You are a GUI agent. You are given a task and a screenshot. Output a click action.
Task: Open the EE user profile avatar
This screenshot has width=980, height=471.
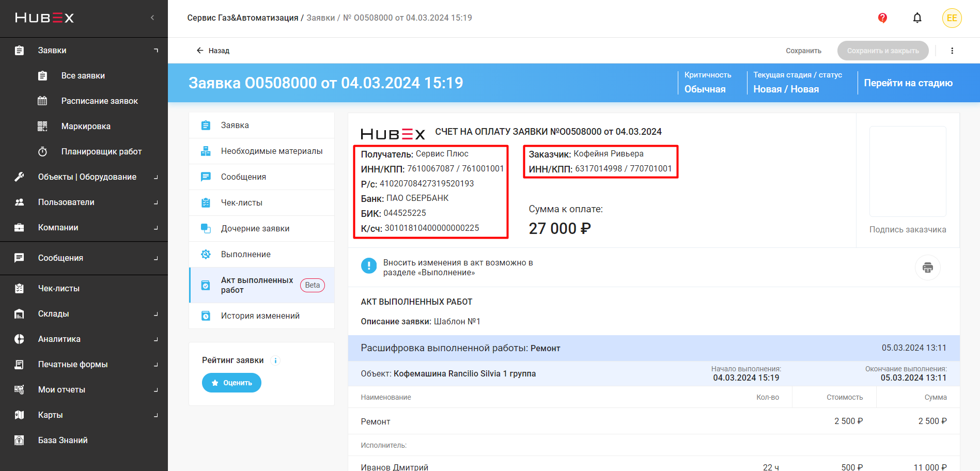[952, 18]
